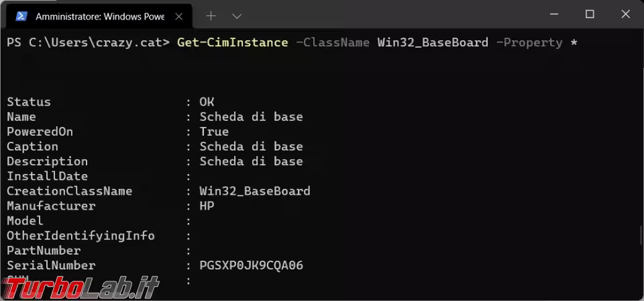The height and width of the screenshot is (301, 644).
Task: Expand the new tab profile dropdown chevron
Action: pyautogui.click(x=237, y=15)
